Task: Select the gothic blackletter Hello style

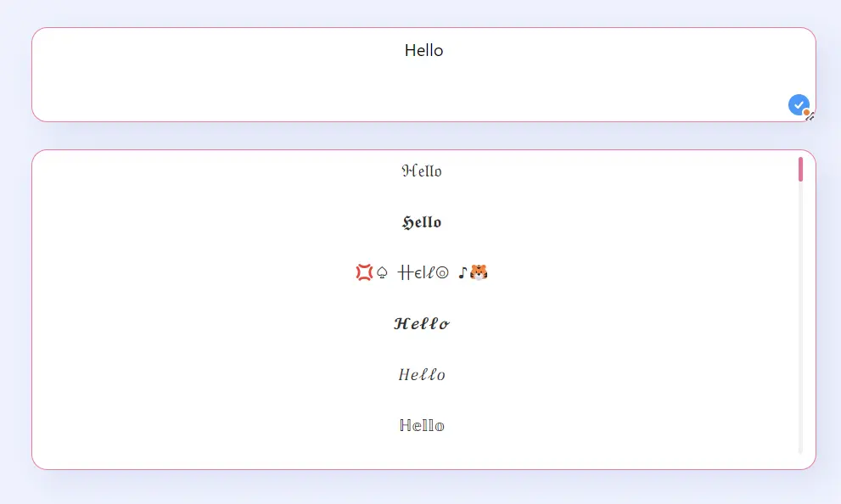Action: tap(422, 171)
